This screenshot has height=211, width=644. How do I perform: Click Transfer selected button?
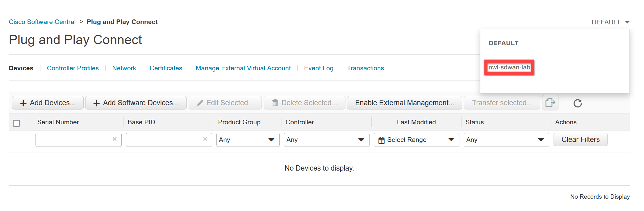(502, 103)
